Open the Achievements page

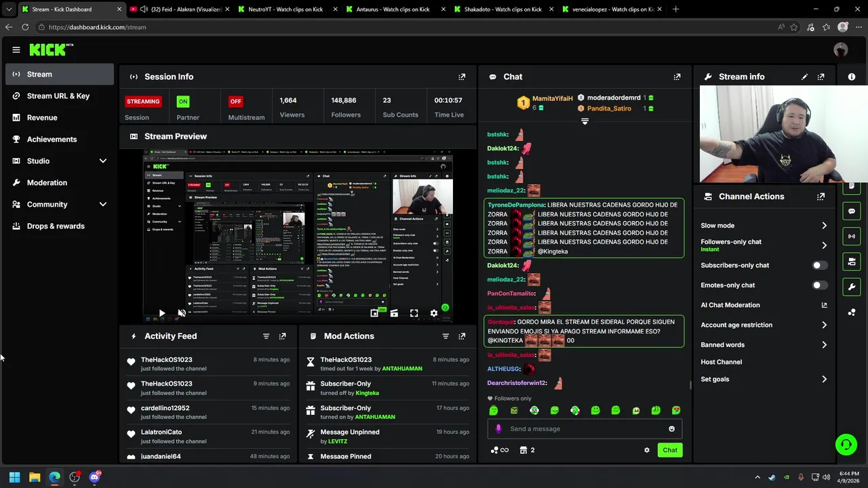click(60, 139)
